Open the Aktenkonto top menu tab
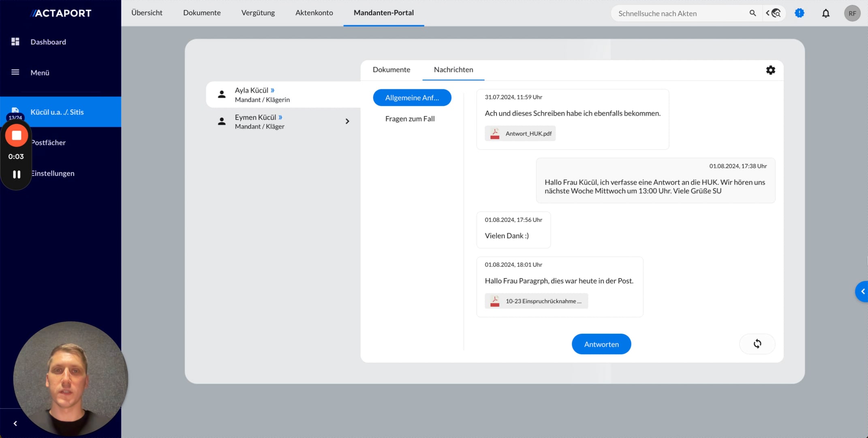Screen dimensions: 868x438 [x=314, y=13]
